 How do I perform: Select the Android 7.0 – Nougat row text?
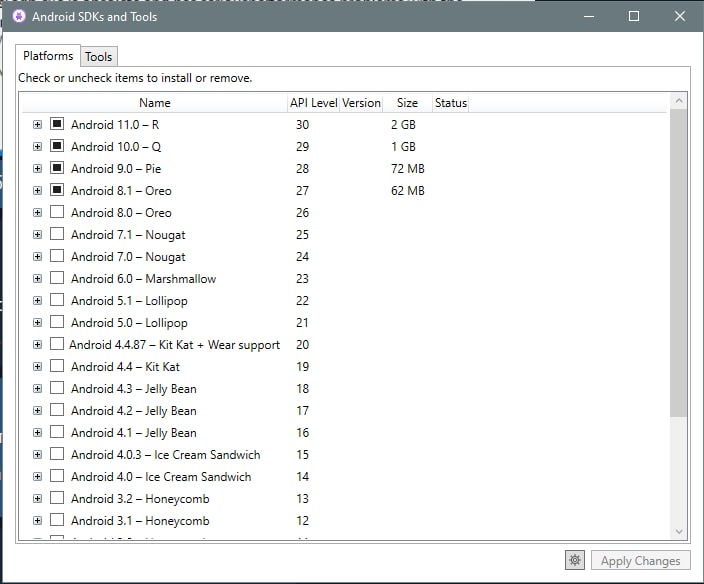tap(128, 257)
